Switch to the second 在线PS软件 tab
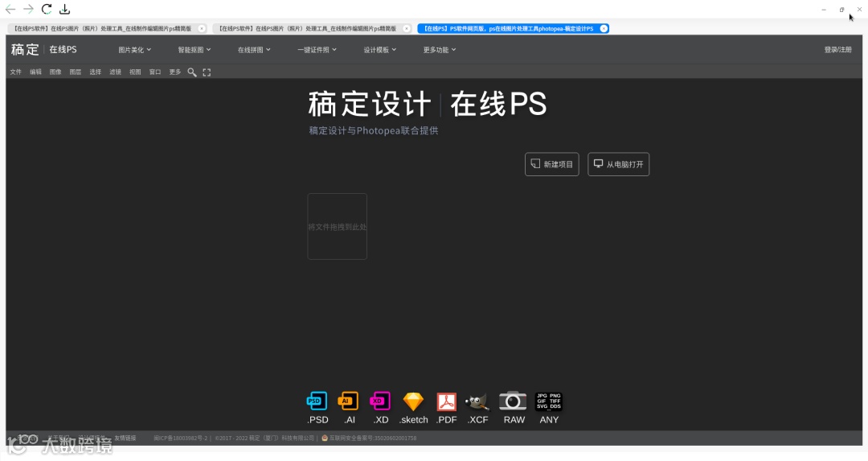 [x=308, y=28]
